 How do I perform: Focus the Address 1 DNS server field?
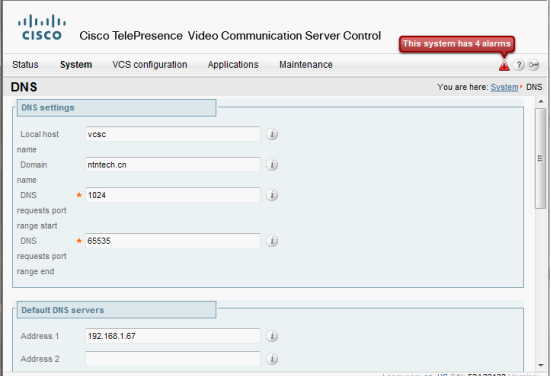click(x=173, y=336)
